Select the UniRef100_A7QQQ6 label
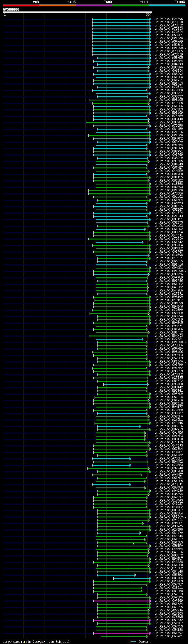Image resolution: width=188 pixels, height=644 pixels. click(169, 194)
